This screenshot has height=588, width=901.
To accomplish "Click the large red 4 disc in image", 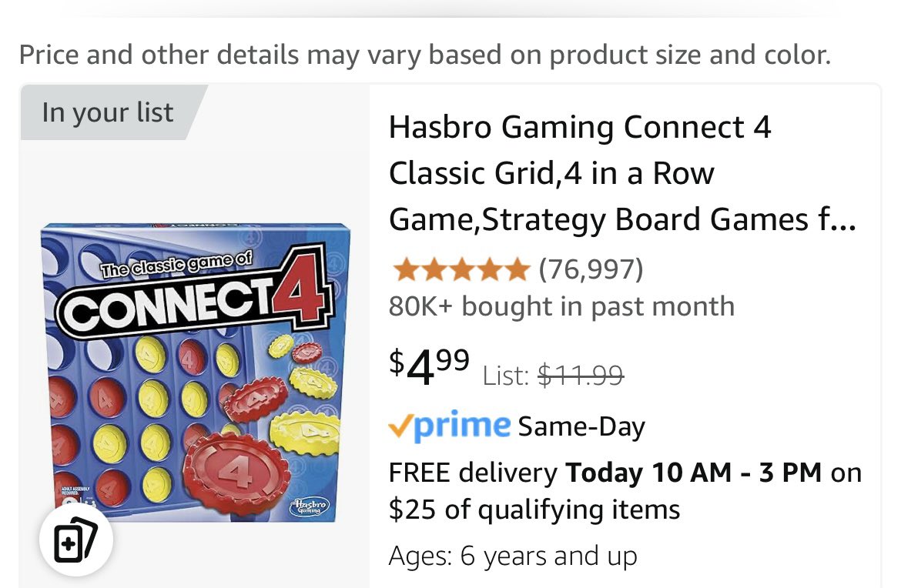I will click(236, 474).
